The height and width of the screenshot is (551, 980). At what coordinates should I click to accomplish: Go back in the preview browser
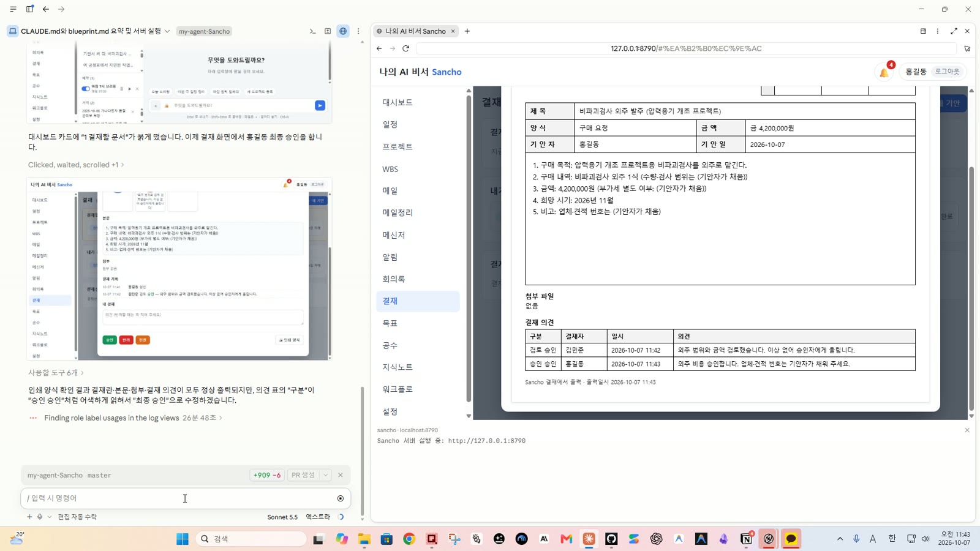379,48
